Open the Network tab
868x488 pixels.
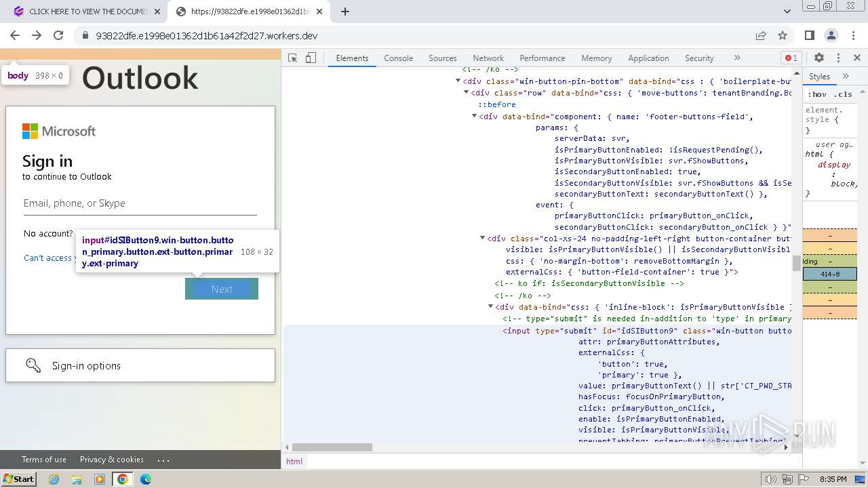488,58
